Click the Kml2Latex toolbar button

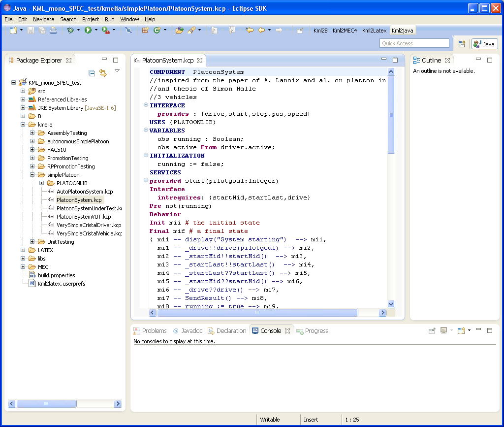pyautogui.click(x=374, y=31)
